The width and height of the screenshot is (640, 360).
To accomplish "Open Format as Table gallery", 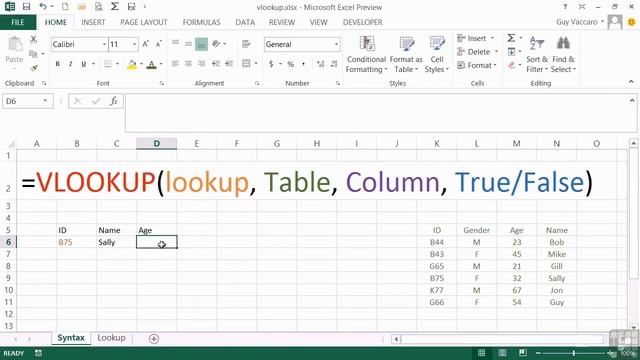I will pyautogui.click(x=406, y=54).
